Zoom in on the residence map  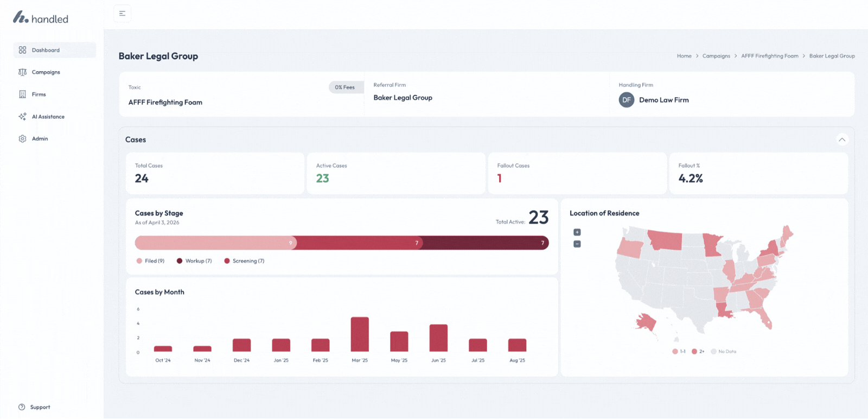[577, 232]
